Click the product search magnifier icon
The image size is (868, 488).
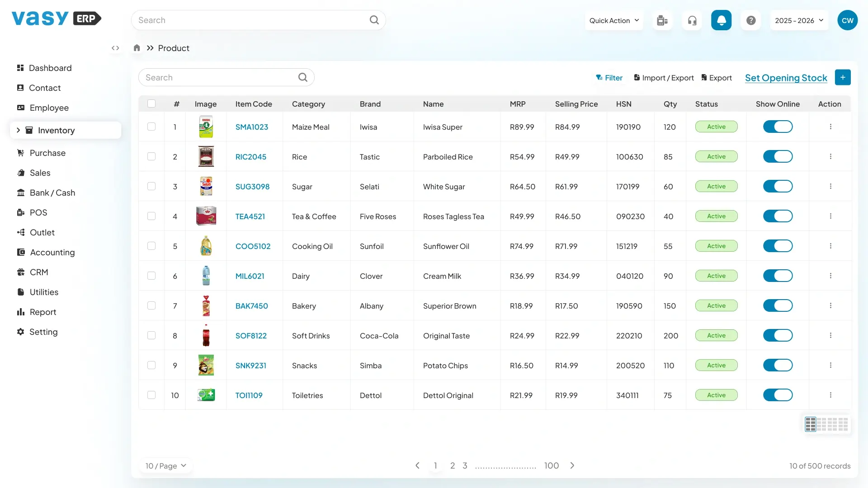(x=303, y=77)
